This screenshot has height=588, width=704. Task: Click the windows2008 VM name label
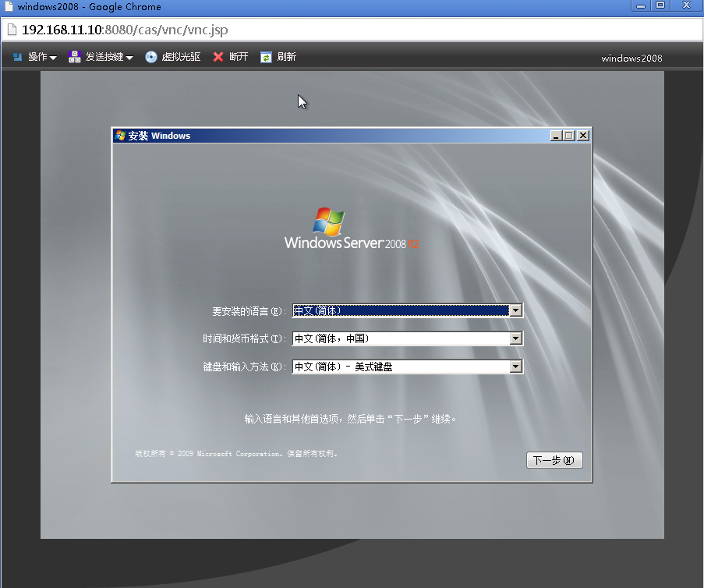point(631,58)
